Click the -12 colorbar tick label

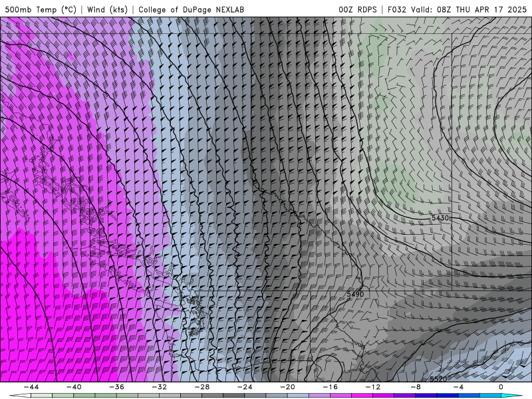pyautogui.click(x=373, y=387)
